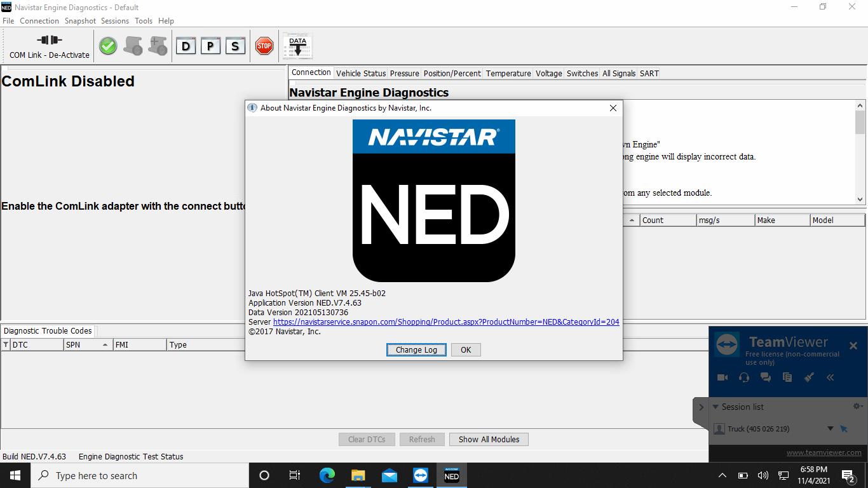Click the TeamViewer headset audio icon
Screen dimensions: 868x488
tap(744, 377)
